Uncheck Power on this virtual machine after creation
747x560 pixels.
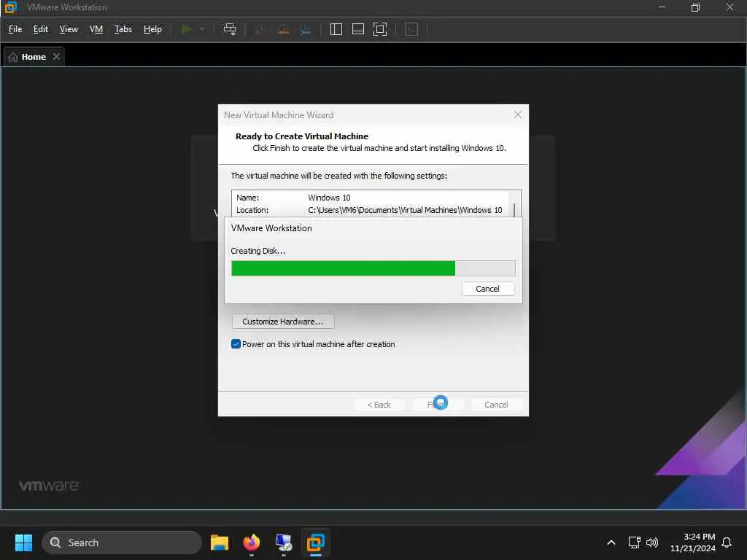pos(236,344)
